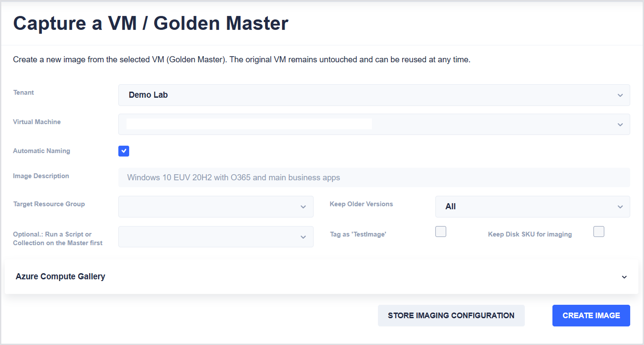Click the Azure Compute Gallery chevron icon
This screenshot has height=345, width=644.
[x=624, y=277]
